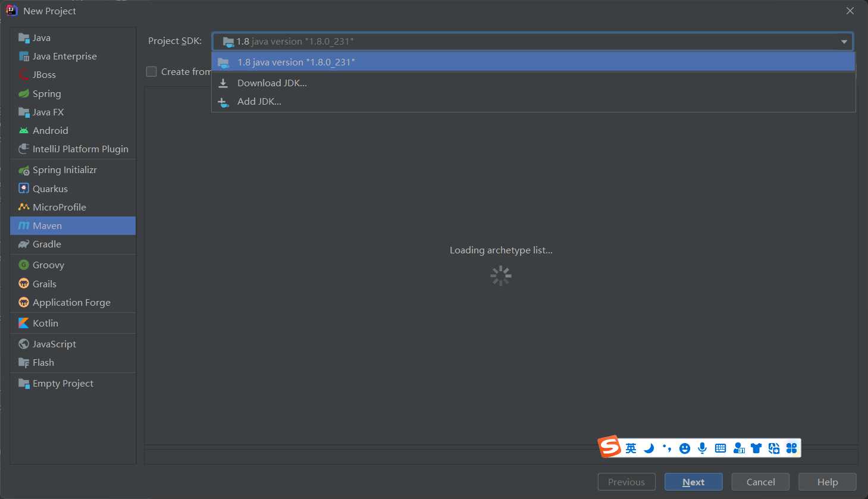Toggle Sogou punctuation mode icon
The width and height of the screenshot is (868, 499).
[x=667, y=448]
